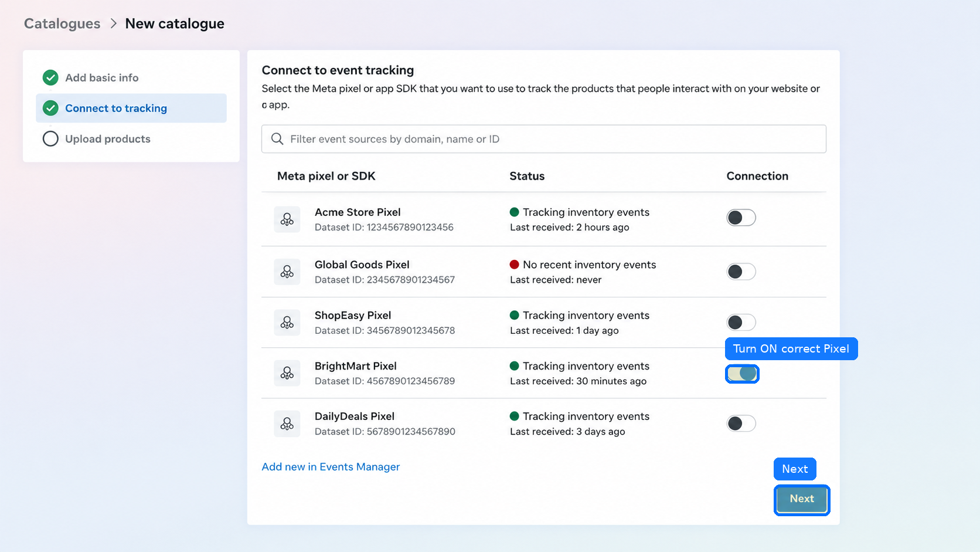Image resolution: width=980 pixels, height=552 pixels.
Task: Click the Global Goods Pixel dataset icon
Action: pos(287,272)
